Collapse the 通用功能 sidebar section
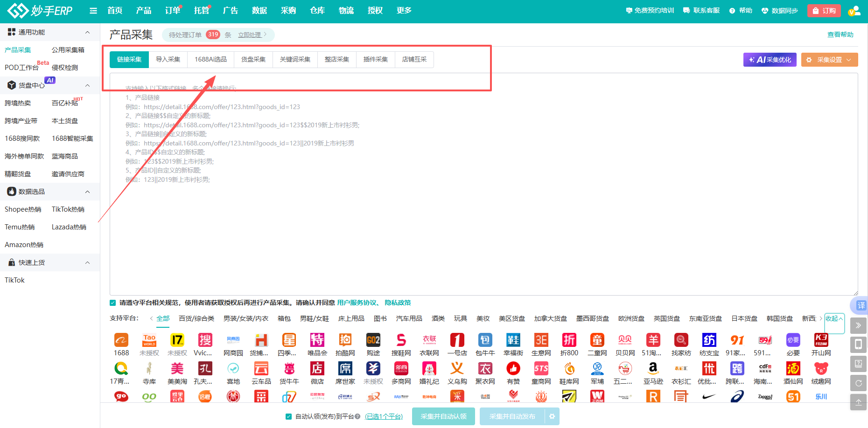868x428 pixels. 87,32
